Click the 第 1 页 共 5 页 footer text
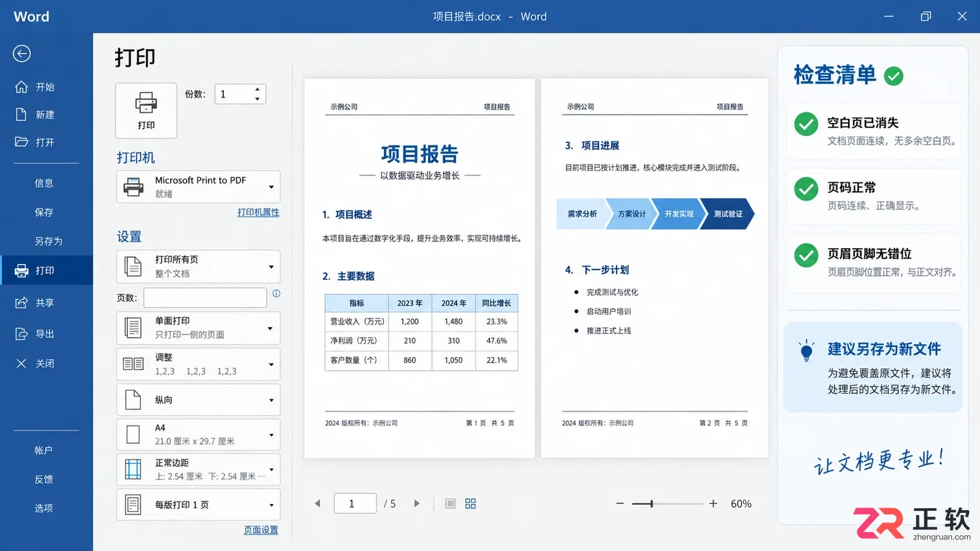 tap(490, 423)
